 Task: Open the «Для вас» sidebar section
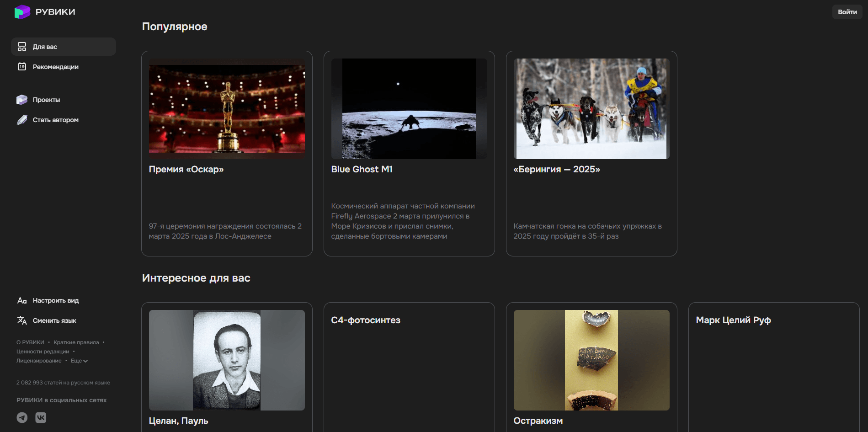(x=64, y=47)
